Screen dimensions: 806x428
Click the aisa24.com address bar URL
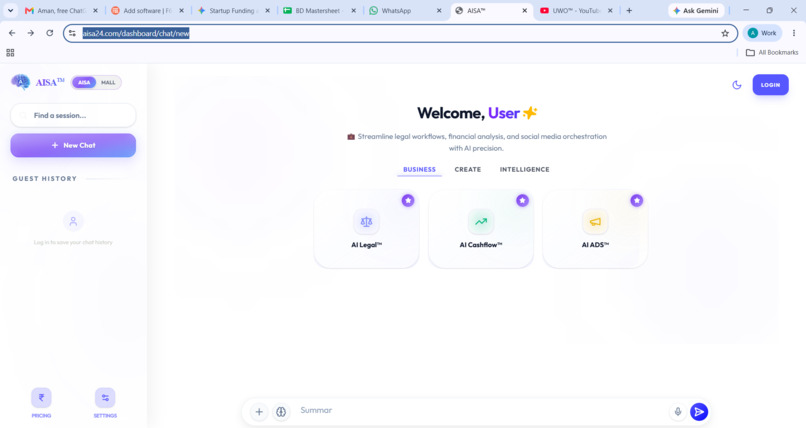click(x=136, y=33)
